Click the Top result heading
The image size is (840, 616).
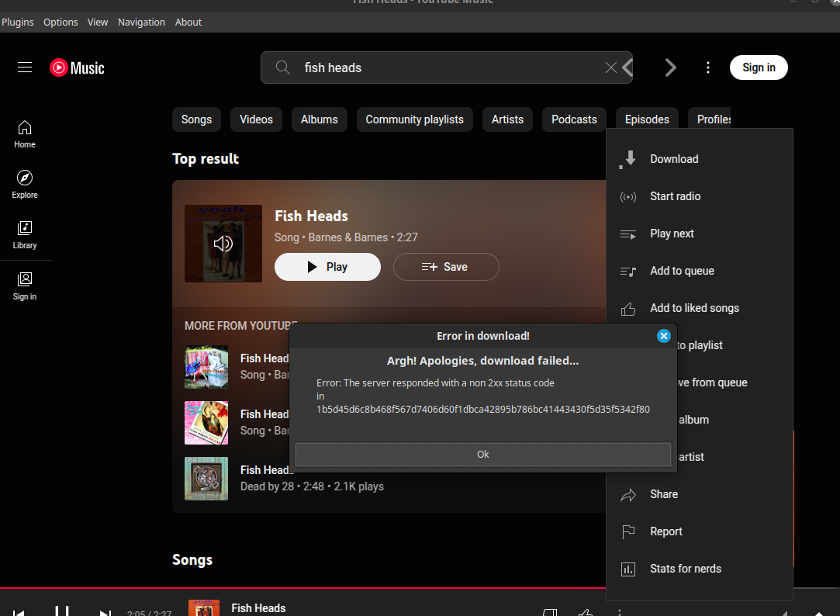click(x=206, y=159)
